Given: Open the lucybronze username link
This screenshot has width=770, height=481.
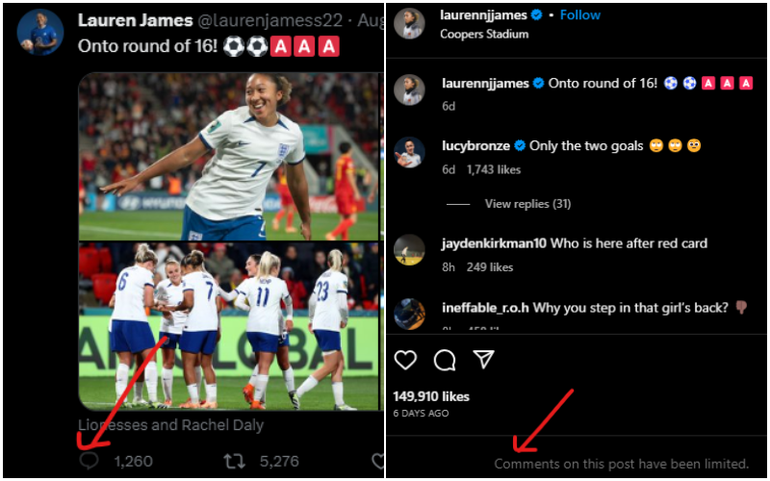Looking at the screenshot, I should pyautogui.click(x=475, y=145).
